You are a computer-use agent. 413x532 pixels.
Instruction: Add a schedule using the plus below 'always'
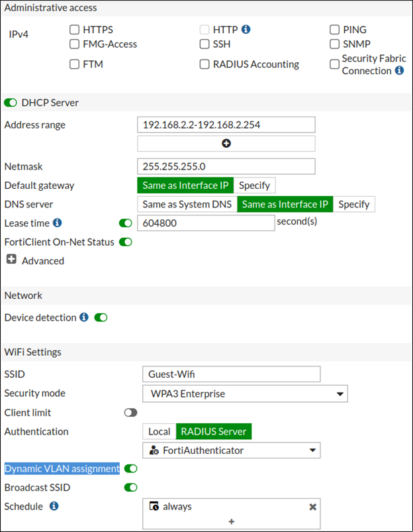coord(231,521)
